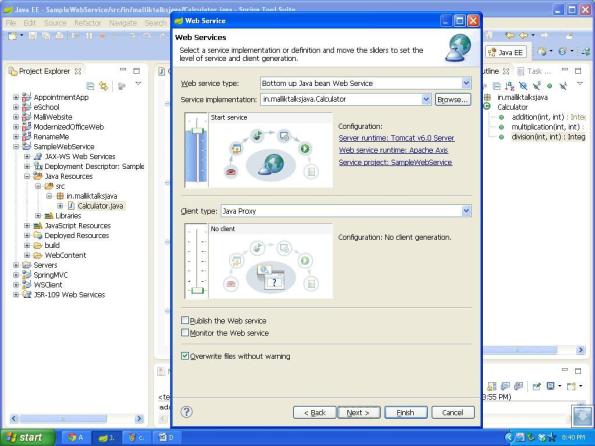Image resolution: width=595 pixels, height=446 pixels.
Task: Close the Project Explorer tab
Action: coord(78,71)
